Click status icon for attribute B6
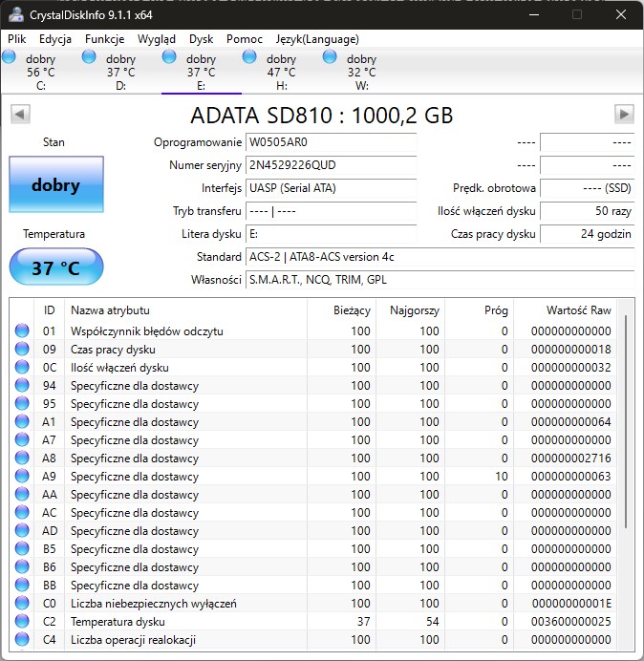Image resolution: width=644 pixels, height=661 pixels. (22, 566)
